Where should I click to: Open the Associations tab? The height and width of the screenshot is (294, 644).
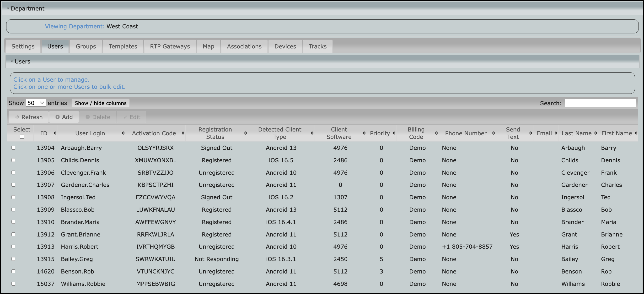click(244, 47)
